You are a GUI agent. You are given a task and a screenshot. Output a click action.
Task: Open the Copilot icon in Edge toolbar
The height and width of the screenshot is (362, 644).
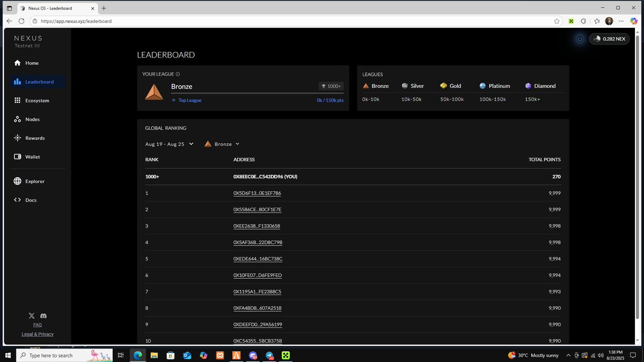tap(634, 21)
